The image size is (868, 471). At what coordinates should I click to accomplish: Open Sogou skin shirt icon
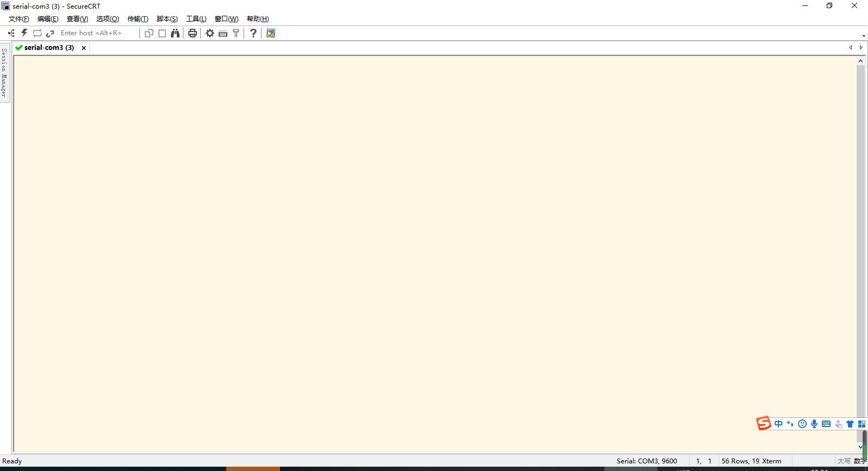tap(850, 424)
